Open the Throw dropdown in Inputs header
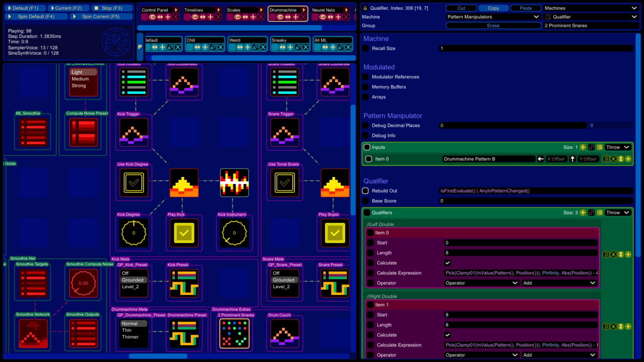This screenshot has height=362, width=644. 618,147
